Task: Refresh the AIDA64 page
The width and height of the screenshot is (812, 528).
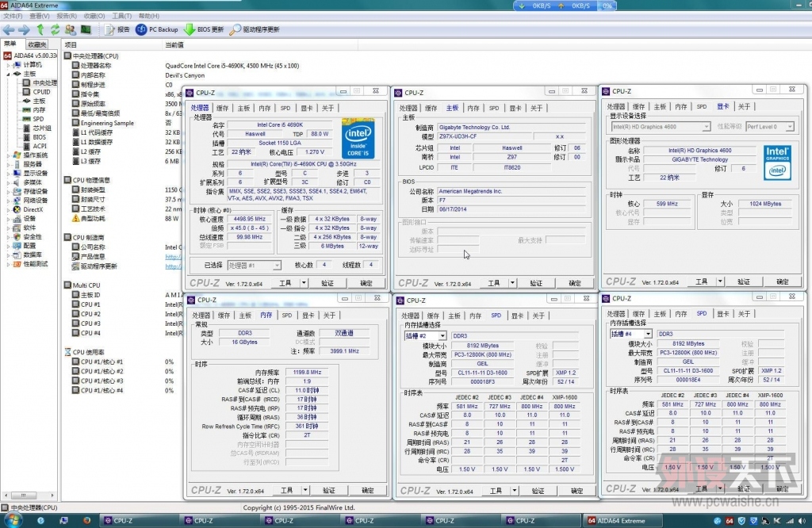Action: click(55, 29)
